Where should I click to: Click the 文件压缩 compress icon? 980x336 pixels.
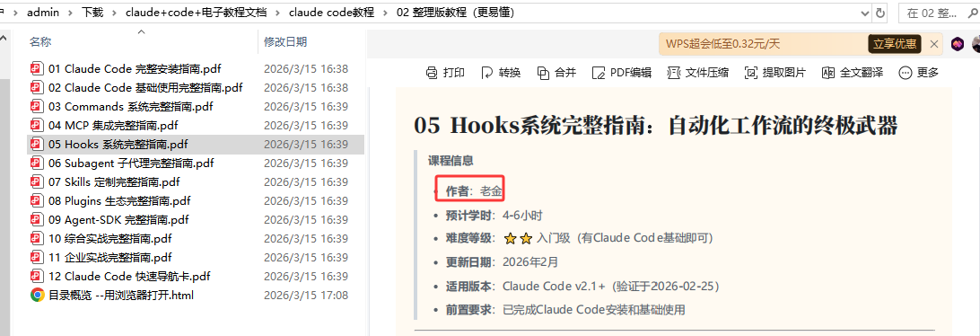[673, 73]
